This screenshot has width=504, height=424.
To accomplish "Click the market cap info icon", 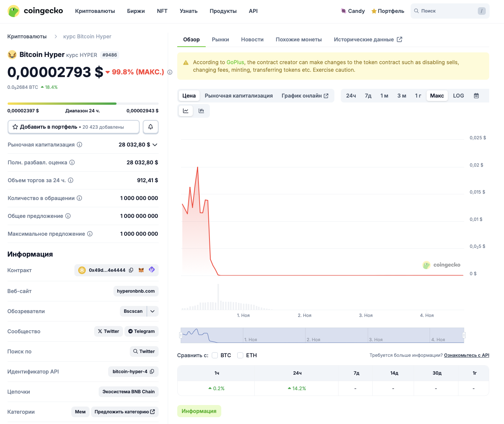I will (80, 145).
